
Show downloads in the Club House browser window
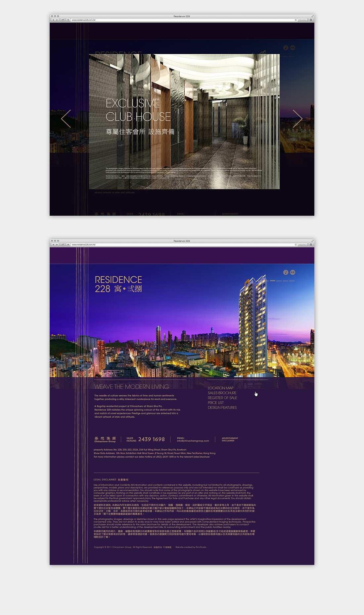pos(311,20)
